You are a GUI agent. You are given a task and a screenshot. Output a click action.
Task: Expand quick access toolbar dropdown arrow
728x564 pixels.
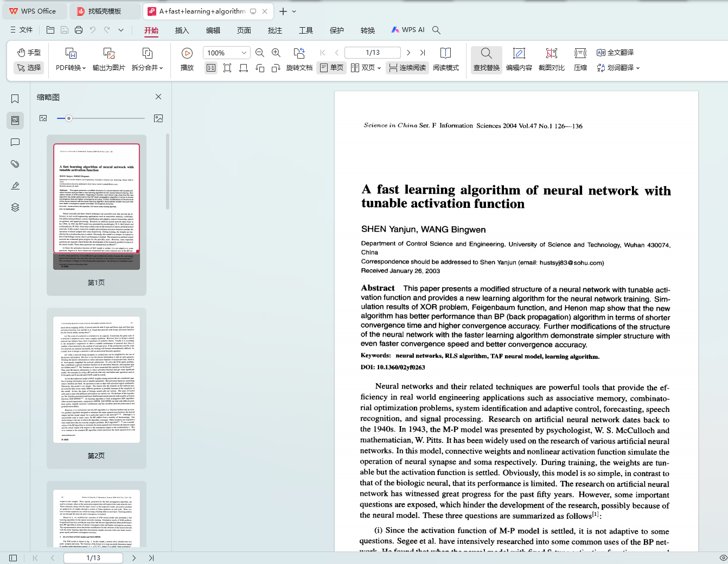[x=121, y=30]
